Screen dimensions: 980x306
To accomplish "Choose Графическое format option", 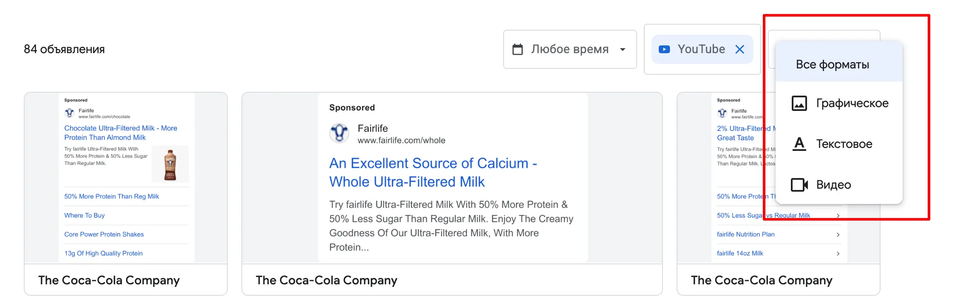I will click(x=852, y=103).
